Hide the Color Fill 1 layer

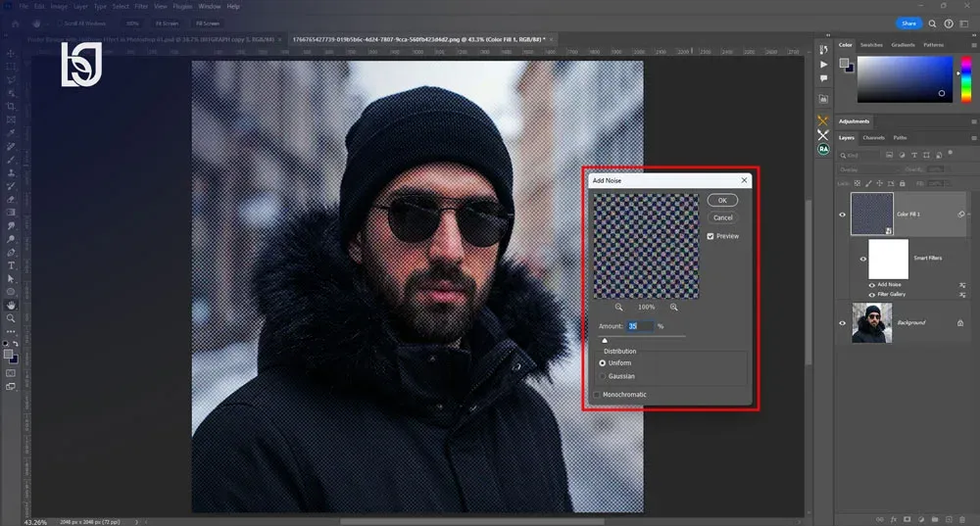pos(842,215)
